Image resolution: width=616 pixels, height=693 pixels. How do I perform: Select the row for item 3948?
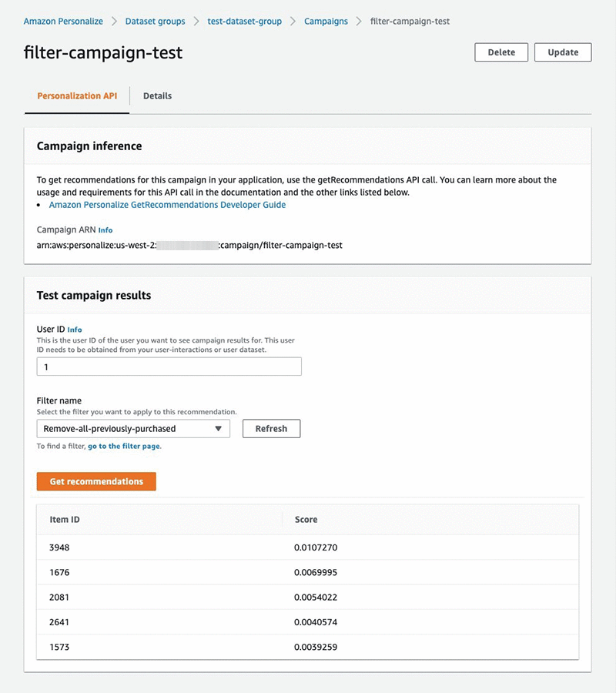tap(307, 548)
